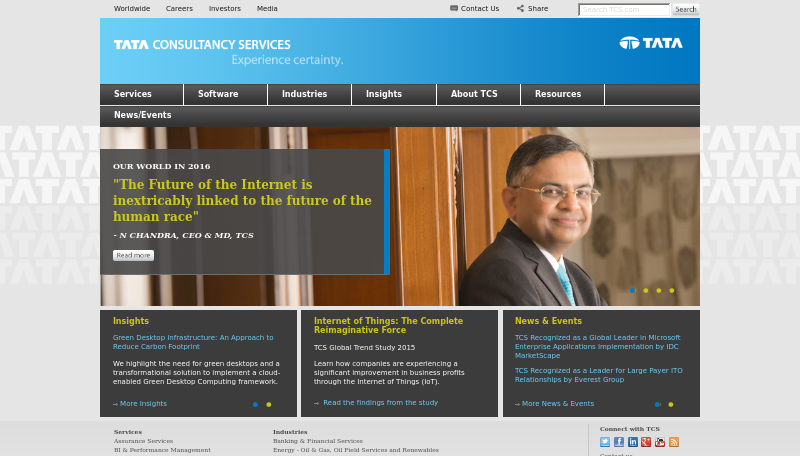This screenshot has width=800, height=456.
Task: Open the RSS feed icon
Action: point(674,442)
